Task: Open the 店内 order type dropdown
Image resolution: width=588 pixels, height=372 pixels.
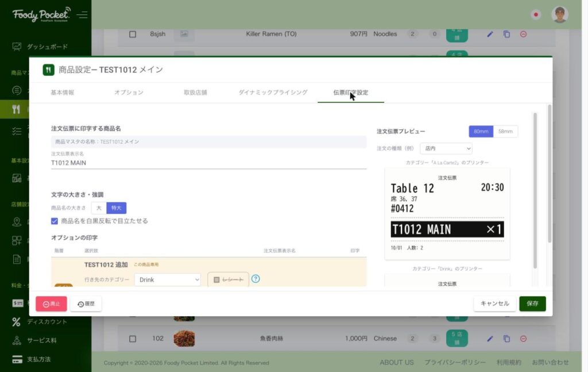Action: click(446, 149)
